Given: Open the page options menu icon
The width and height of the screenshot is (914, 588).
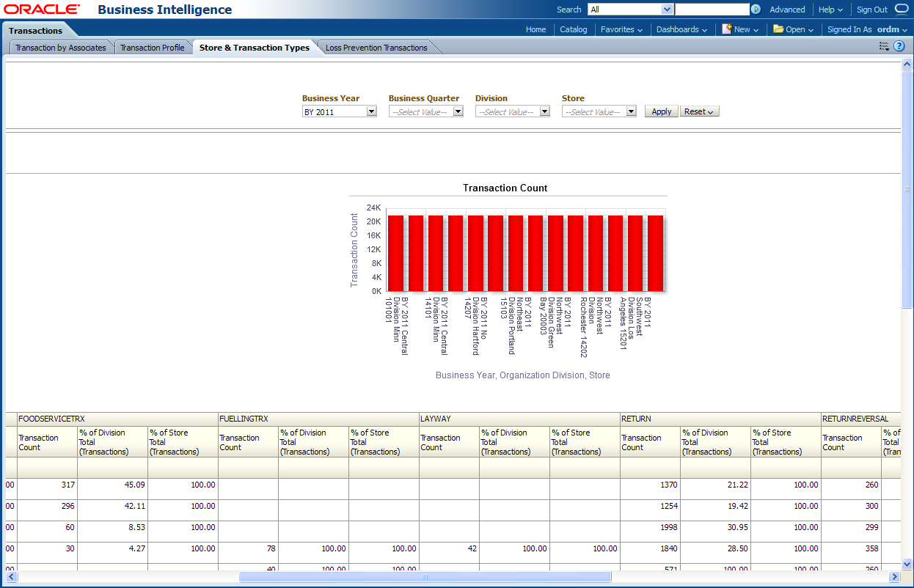Looking at the screenshot, I should tap(884, 46).
